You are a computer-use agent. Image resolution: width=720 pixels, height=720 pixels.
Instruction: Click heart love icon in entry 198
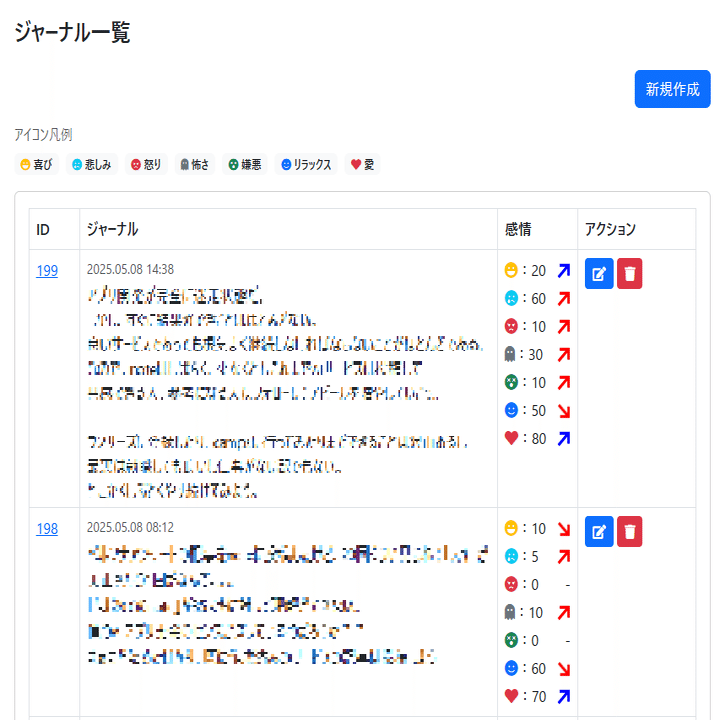click(511, 696)
